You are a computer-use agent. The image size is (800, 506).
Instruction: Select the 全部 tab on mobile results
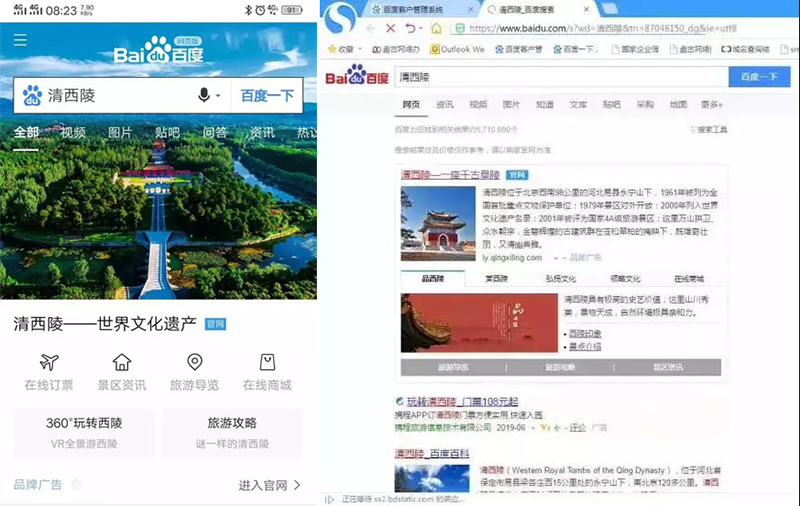26,133
